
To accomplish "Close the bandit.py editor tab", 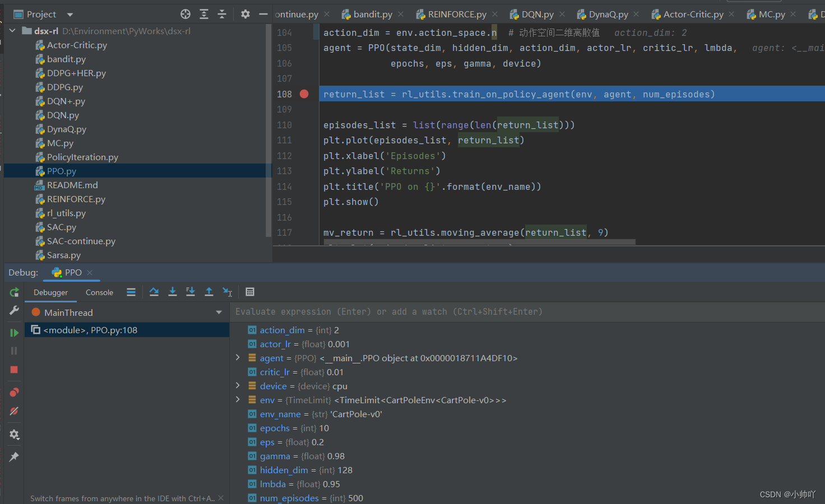I will click(x=401, y=14).
